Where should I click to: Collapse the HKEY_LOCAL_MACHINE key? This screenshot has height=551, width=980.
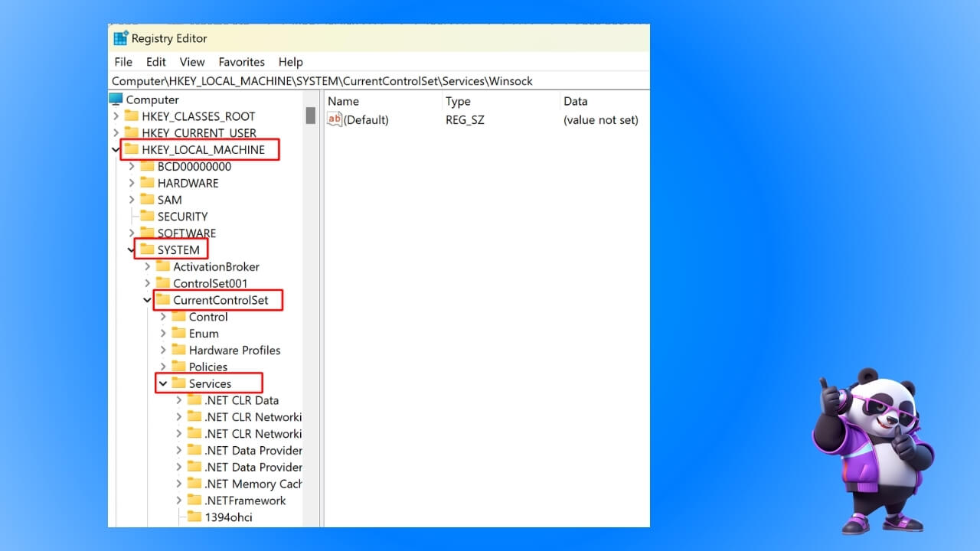116,150
